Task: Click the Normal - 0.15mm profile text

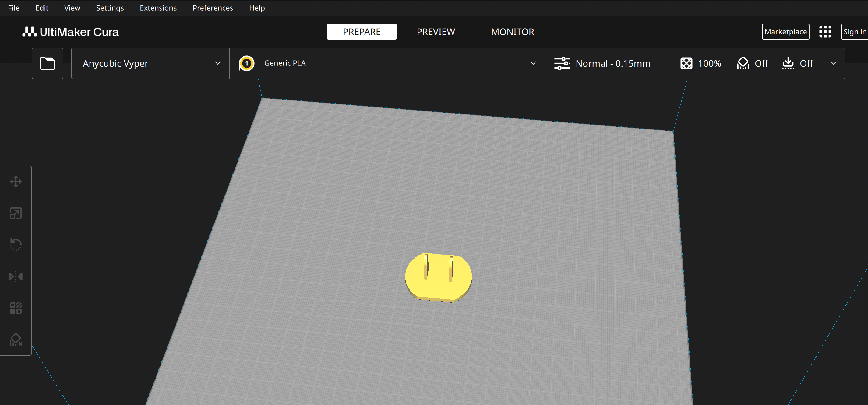Action: point(613,63)
